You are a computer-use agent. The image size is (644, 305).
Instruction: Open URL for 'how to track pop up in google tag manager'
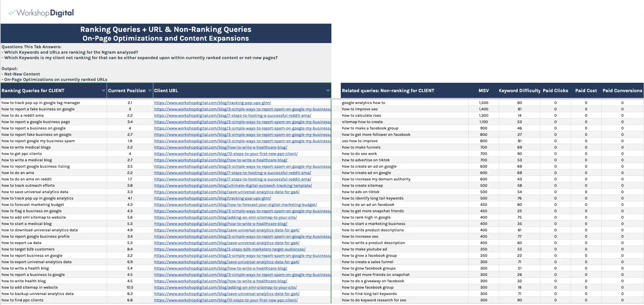point(212,103)
